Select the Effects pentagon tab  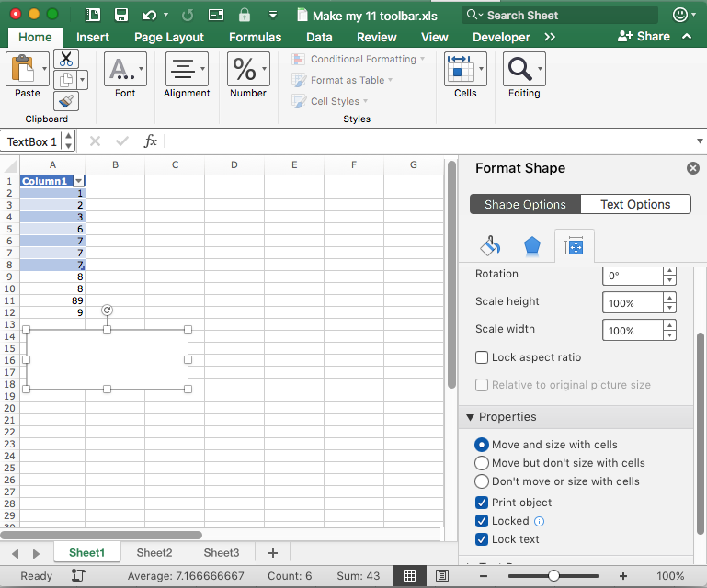tap(532, 246)
